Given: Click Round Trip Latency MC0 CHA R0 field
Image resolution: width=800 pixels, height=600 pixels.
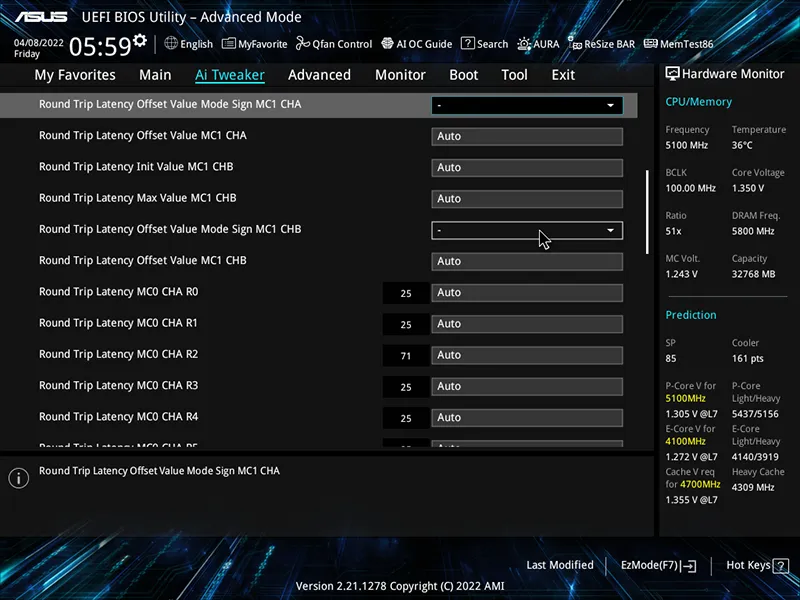Looking at the screenshot, I should (x=527, y=292).
